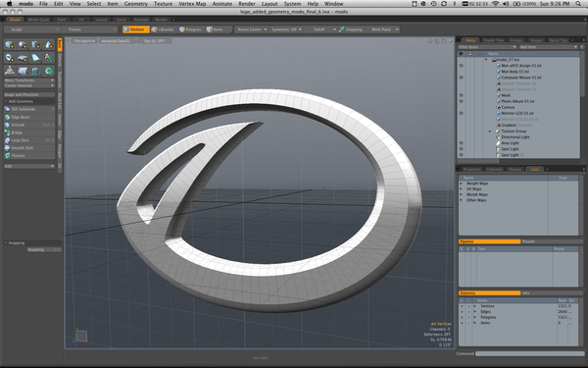The image size is (588, 368).
Task: Click the Smooth Shift tool button
Action: pyautogui.click(x=29, y=148)
